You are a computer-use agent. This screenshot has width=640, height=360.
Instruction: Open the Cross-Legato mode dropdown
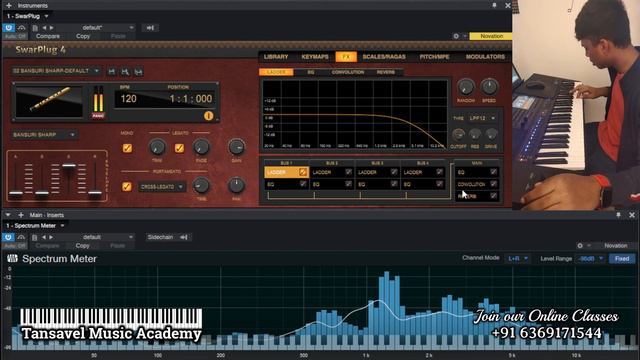click(162, 187)
